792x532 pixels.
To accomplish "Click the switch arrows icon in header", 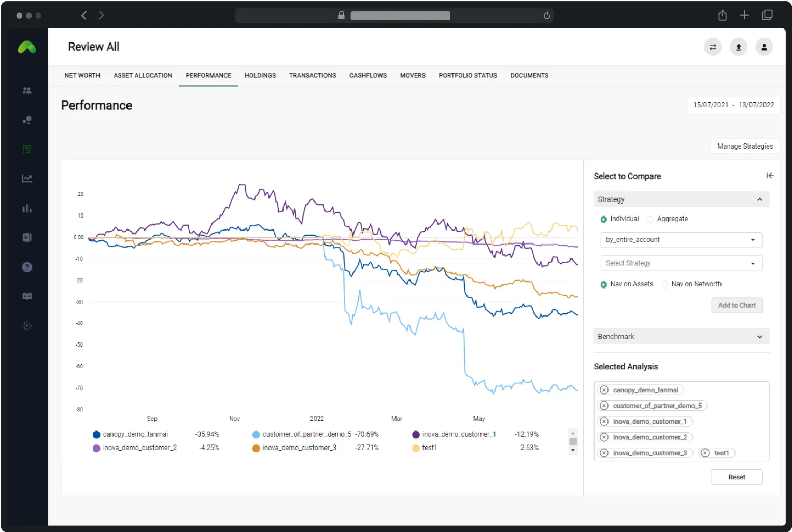I will (713, 47).
